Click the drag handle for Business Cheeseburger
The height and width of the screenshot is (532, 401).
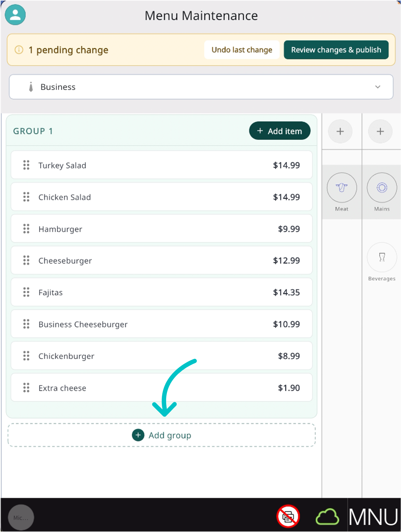pyautogui.click(x=26, y=324)
